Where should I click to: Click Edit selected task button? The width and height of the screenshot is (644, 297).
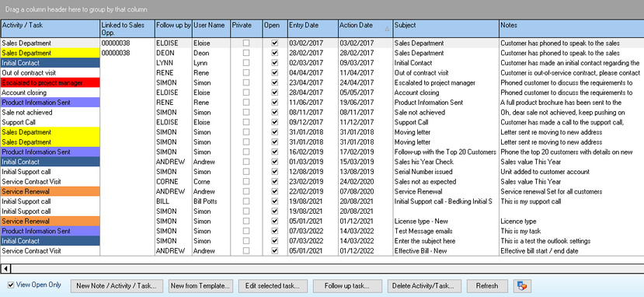click(x=273, y=286)
